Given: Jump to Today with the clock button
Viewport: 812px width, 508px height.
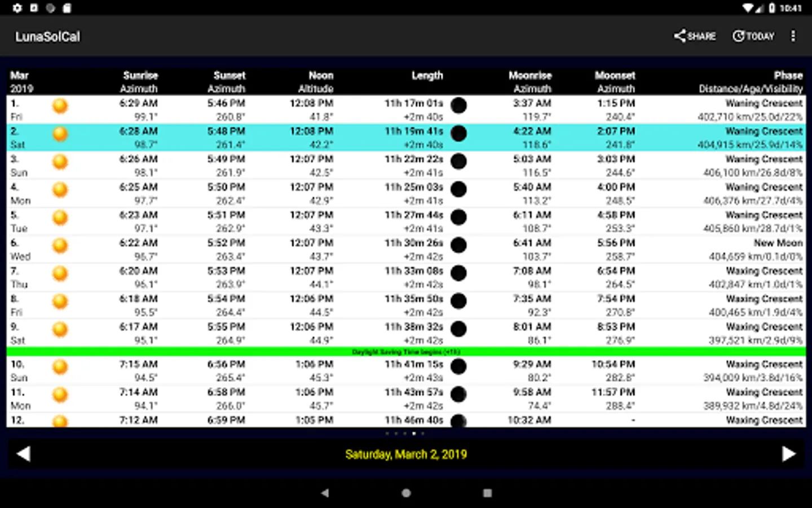Looking at the screenshot, I should (x=753, y=36).
